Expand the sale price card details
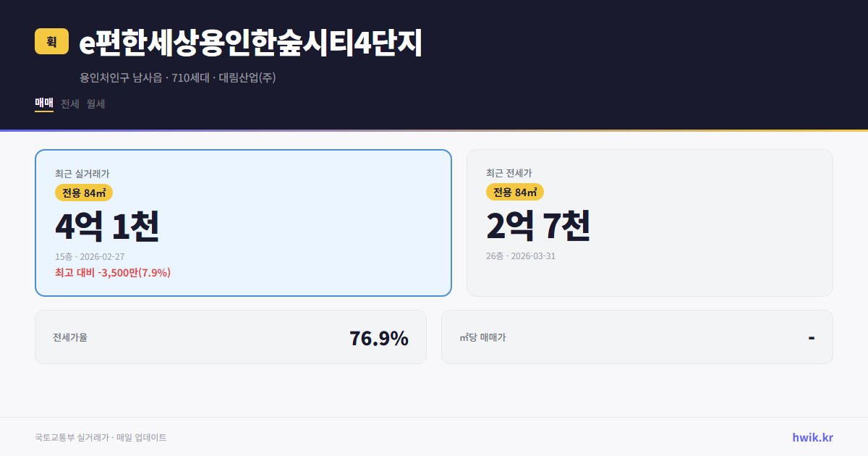The image size is (868, 456). point(243,222)
